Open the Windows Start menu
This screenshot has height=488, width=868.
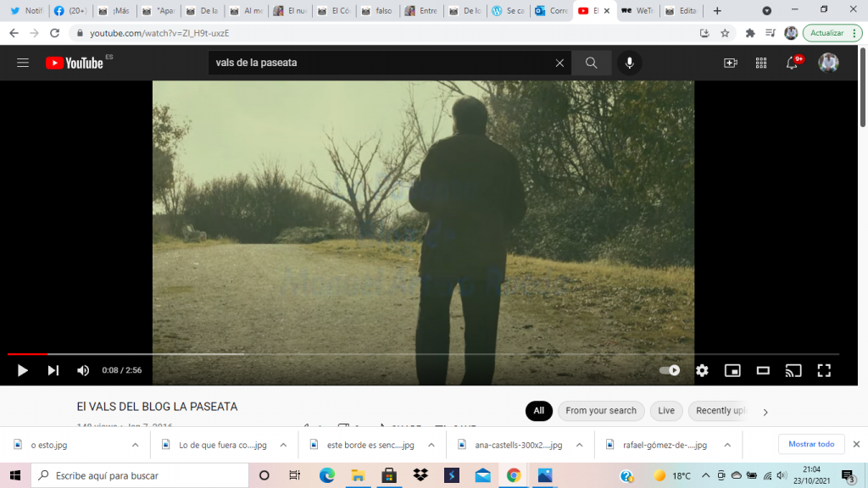[x=15, y=475]
